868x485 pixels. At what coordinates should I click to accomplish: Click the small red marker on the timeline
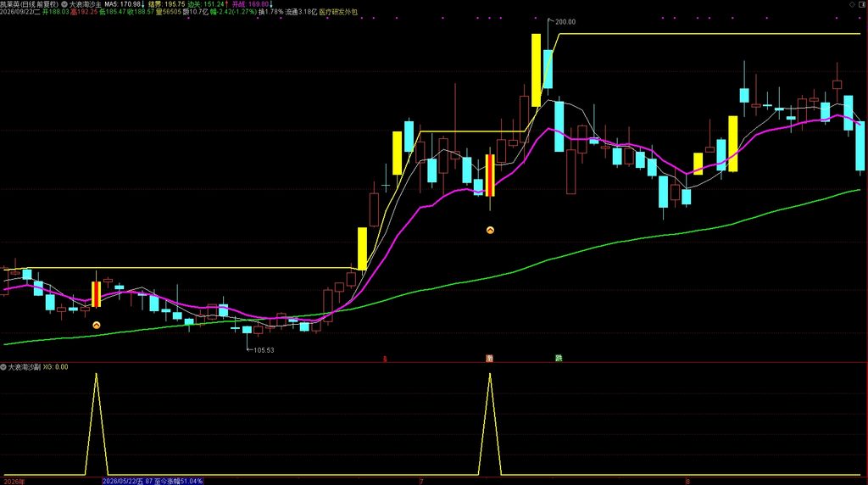point(386,360)
